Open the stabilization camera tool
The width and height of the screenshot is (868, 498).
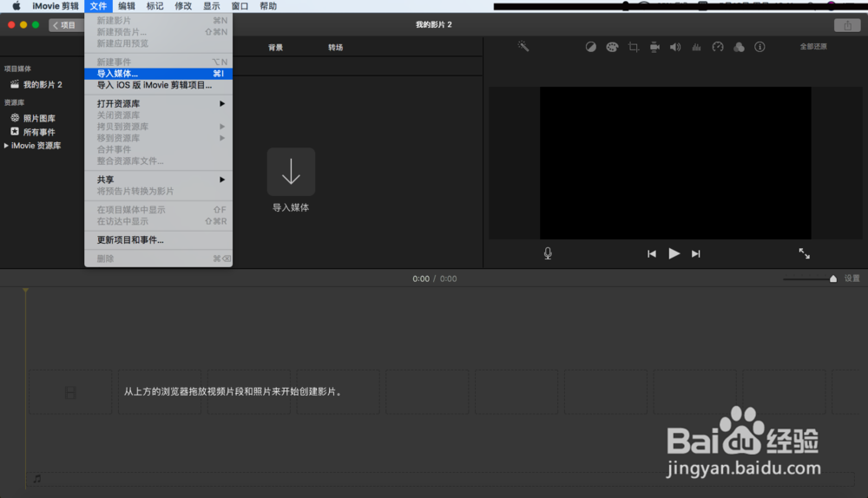click(x=654, y=47)
